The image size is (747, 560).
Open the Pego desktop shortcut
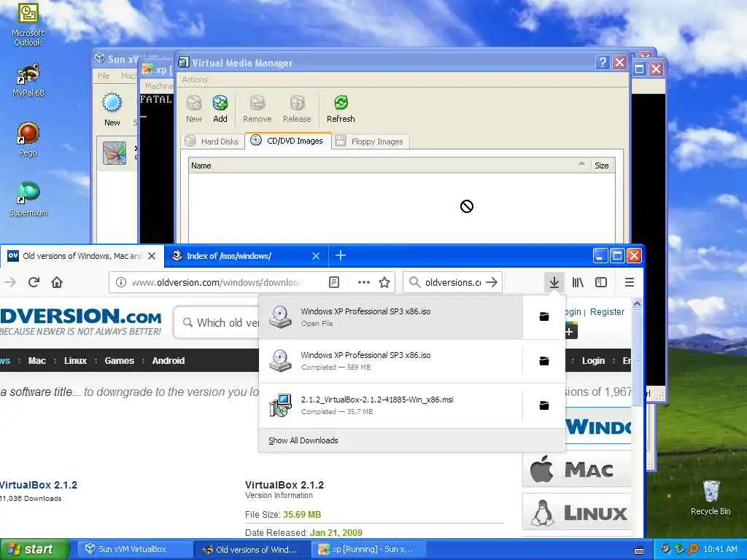click(x=28, y=139)
